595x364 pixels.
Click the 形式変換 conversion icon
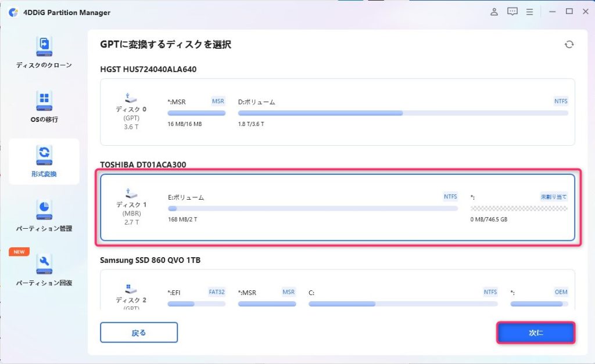[44, 154]
